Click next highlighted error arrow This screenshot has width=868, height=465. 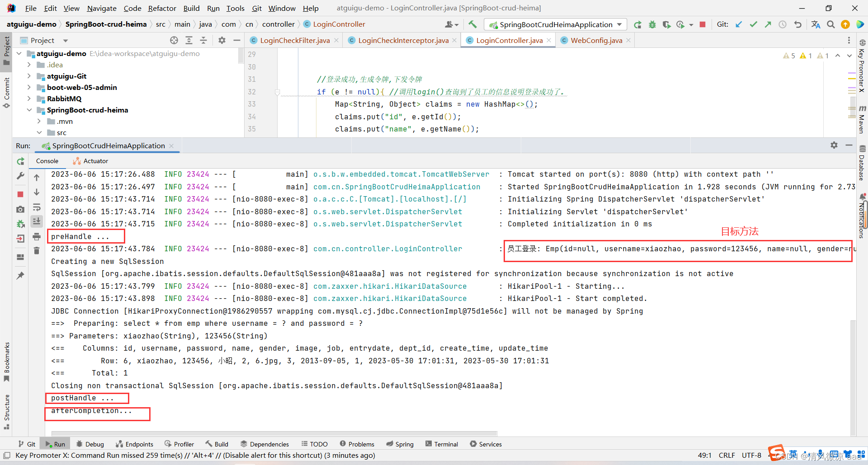click(849, 56)
